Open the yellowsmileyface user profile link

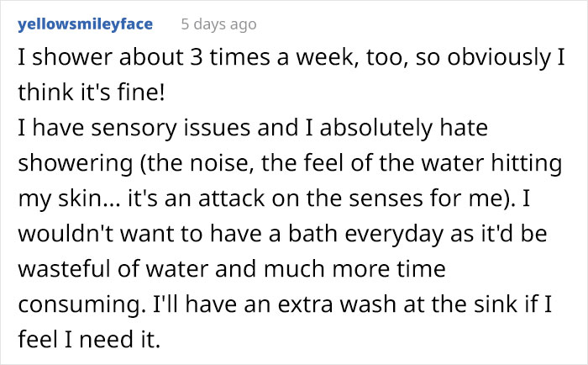(x=85, y=24)
